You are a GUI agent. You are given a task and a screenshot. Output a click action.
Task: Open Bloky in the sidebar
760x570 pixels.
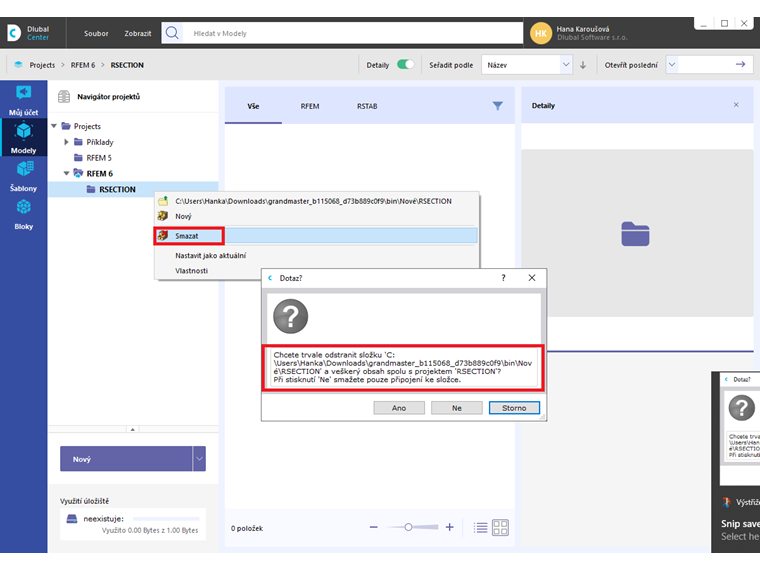tap(23, 214)
